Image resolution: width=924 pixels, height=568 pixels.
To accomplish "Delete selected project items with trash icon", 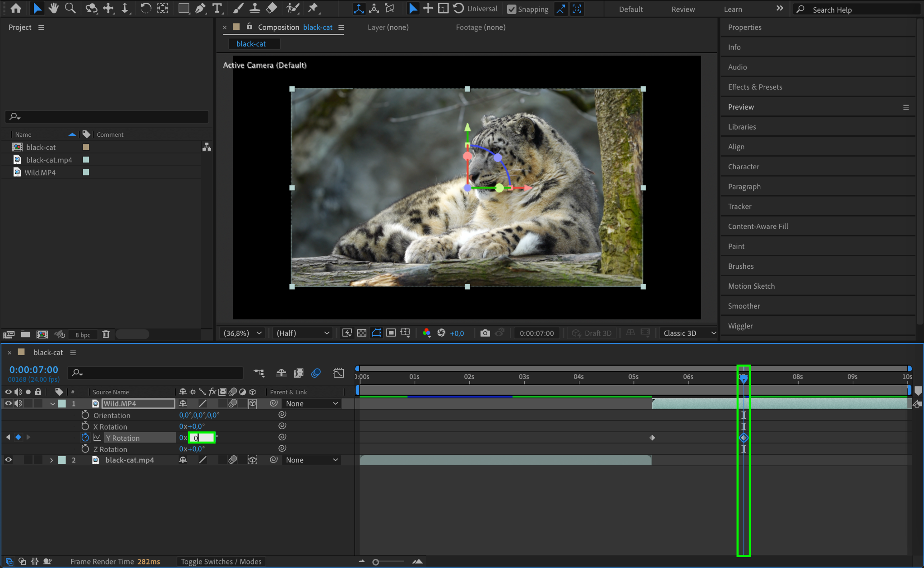I will 106,334.
